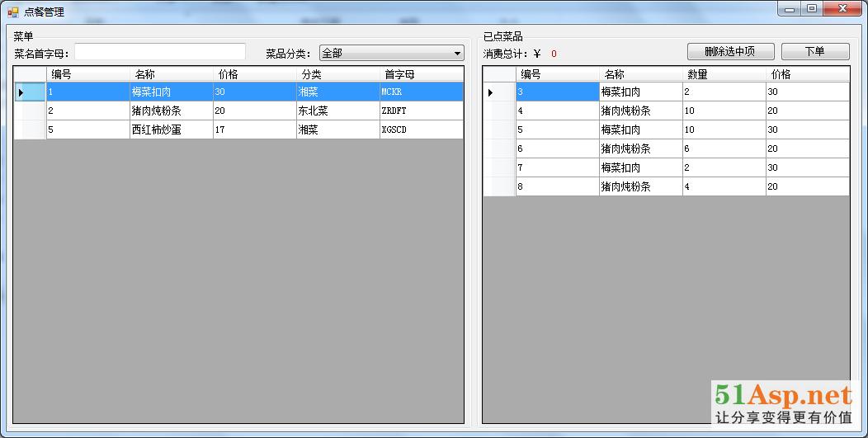Viewport: 868px width, 438px height.
Task: Click the ZRDFT initials cell in the menu
Action: [x=421, y=111]
